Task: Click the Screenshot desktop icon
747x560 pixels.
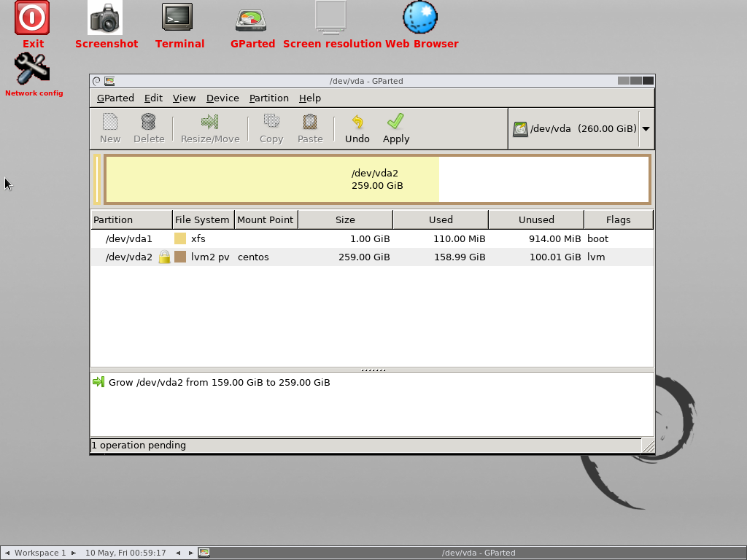Action: pyautogui.click(x=106, y=17)
